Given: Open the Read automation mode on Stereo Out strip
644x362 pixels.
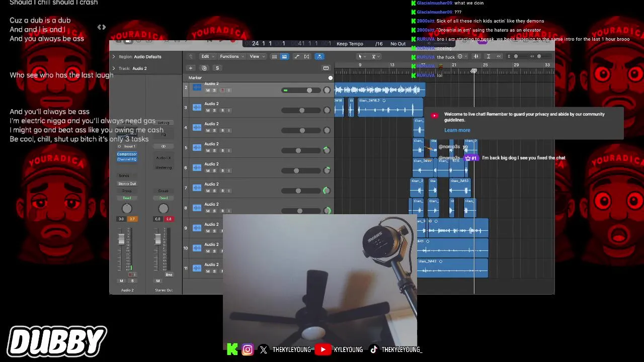Looking at the screenshot, I should coord(163,198).
